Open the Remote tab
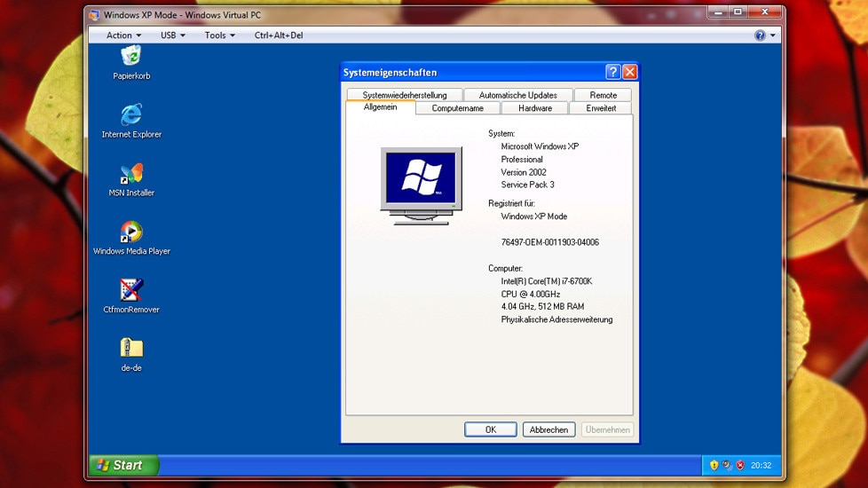Image resolution: width=868 pixels, height=488 pixels. click(x=603, y=95)
